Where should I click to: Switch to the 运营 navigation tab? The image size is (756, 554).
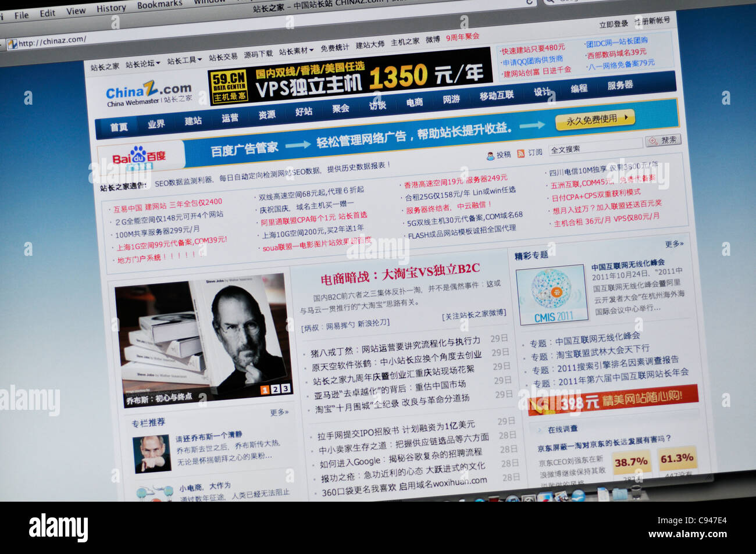coord(230,117)
